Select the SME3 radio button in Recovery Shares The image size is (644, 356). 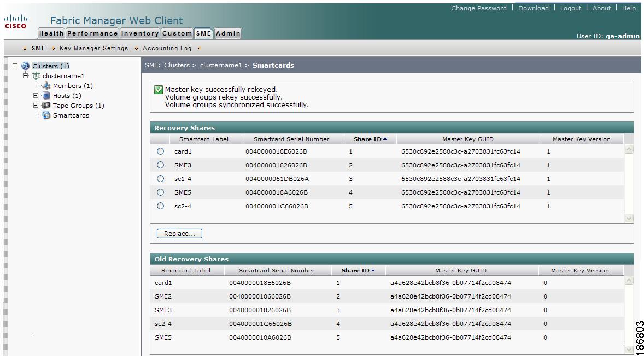(160, 165)
